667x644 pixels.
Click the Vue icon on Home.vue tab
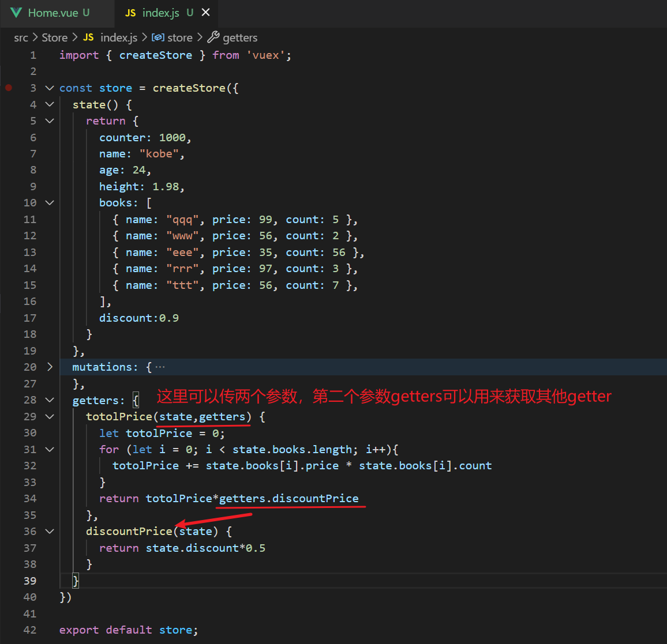click(x=16, y=13)
